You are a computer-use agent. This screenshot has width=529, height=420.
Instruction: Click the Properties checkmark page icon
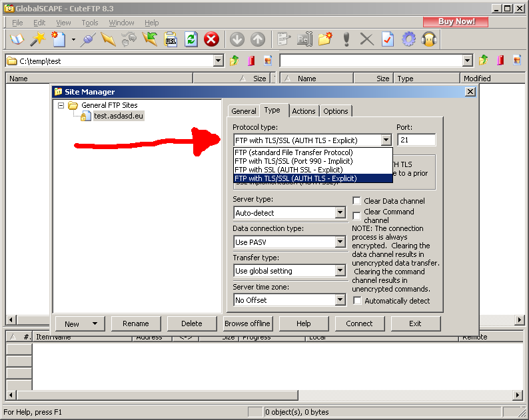click(x=388, y=39)
